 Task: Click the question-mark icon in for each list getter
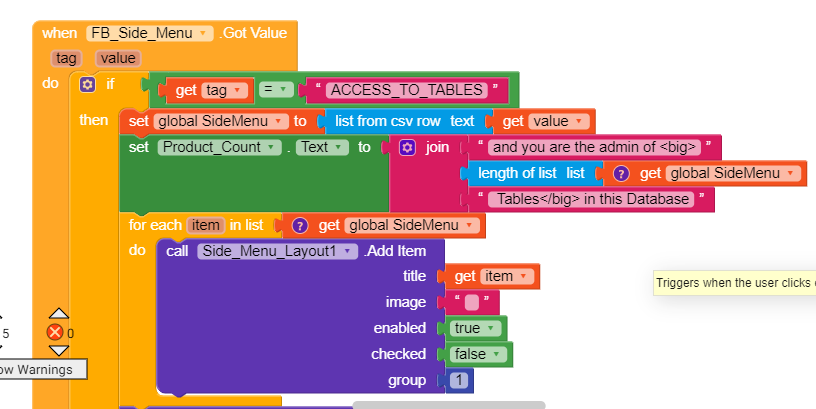point(299,225)
